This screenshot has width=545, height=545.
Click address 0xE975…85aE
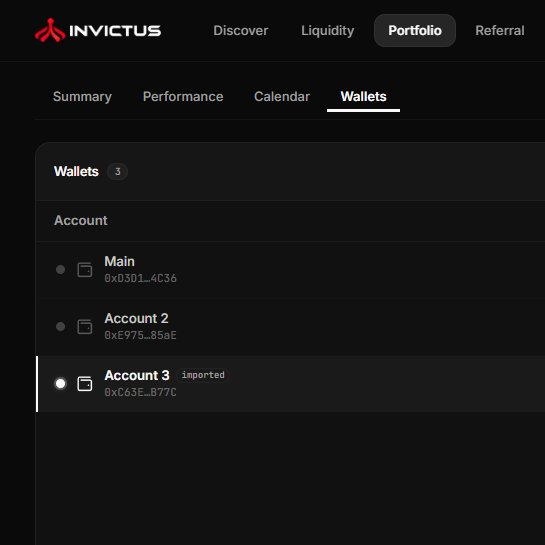click(140, 335)
